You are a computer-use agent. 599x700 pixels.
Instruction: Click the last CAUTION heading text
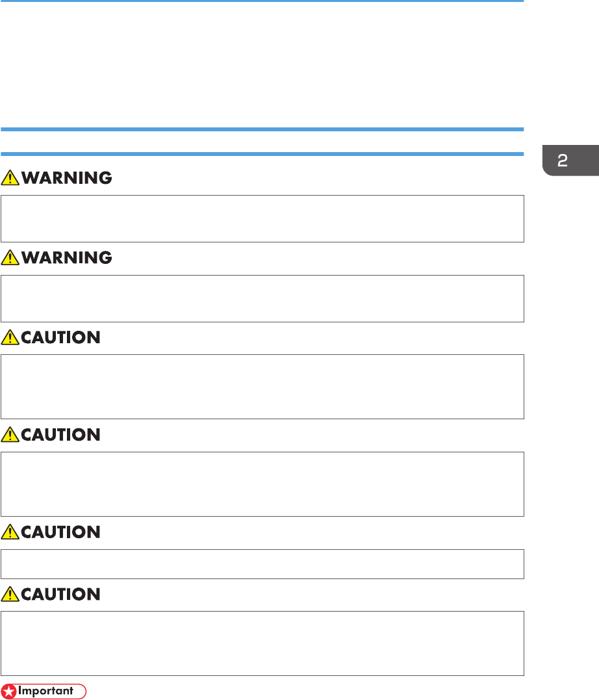(x=60, y=594)
